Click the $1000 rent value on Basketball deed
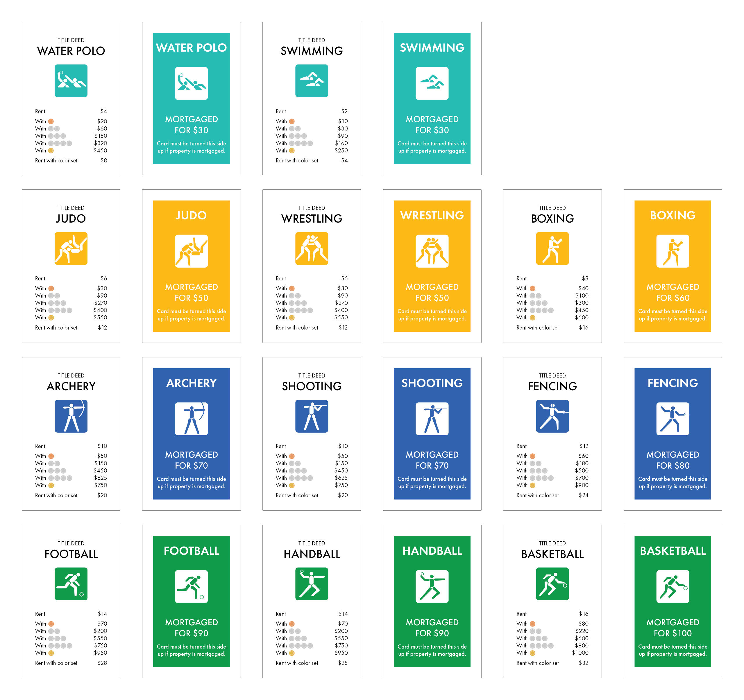744x700 pixels. point(580,652)
